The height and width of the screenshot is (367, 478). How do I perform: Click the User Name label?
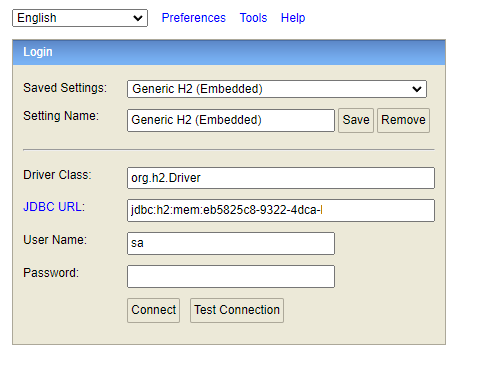point(55,240)
